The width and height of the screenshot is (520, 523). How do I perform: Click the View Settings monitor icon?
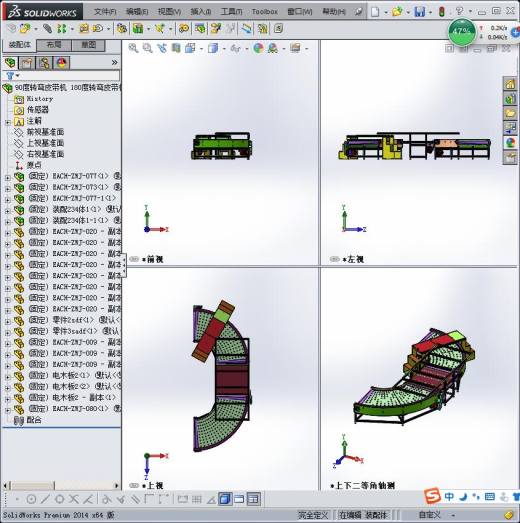(x=295, y=48)
